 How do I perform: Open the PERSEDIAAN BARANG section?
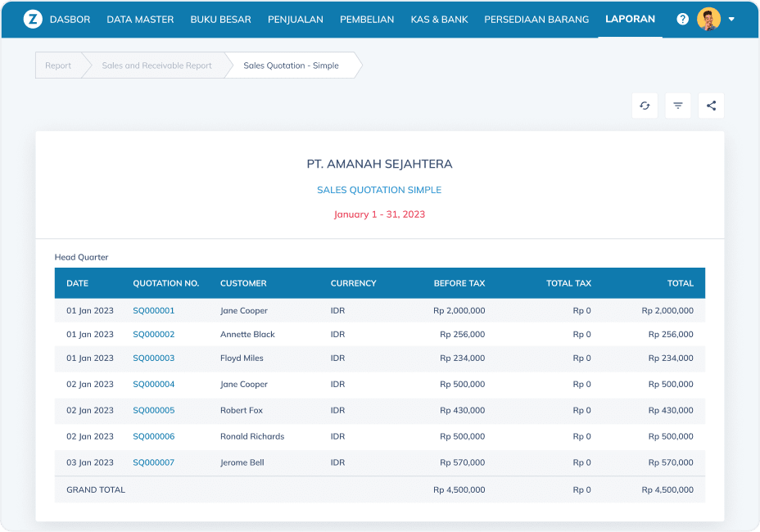[x=536, y=19]
